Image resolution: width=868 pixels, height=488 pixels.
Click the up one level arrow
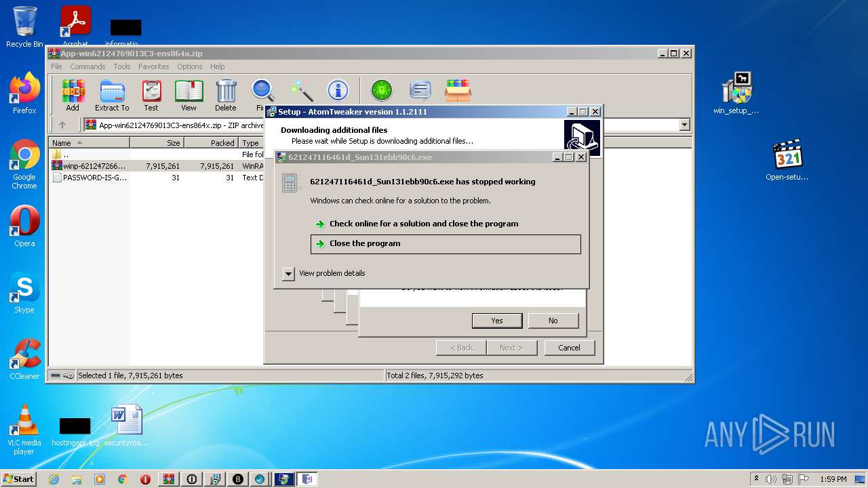(x=62, y=125)
